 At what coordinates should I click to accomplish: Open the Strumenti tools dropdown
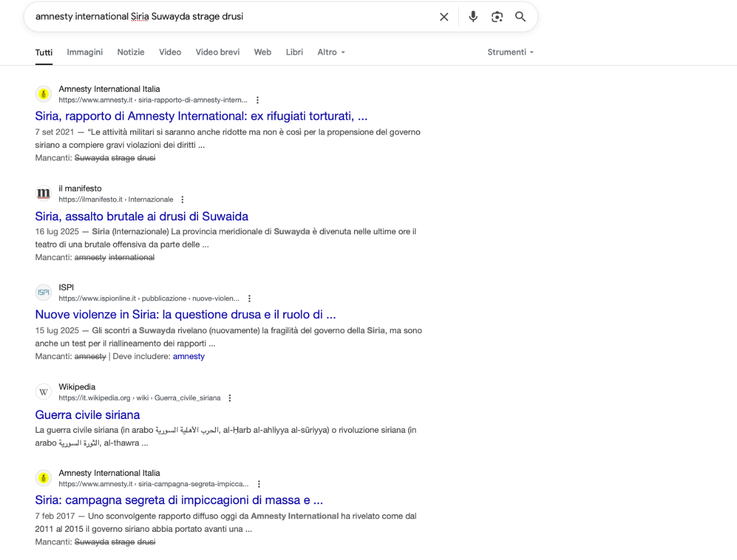click(511, 52)
